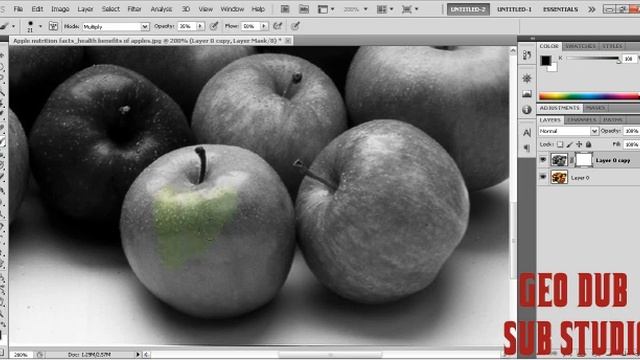This screenshot has height=360, width=640.
Task: Click the brush Opacity value field
Action: pyautogui.click(x=187, y=26)
